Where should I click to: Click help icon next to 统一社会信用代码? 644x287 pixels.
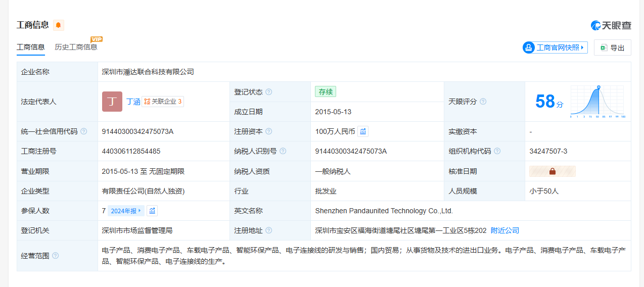(84, 131)
